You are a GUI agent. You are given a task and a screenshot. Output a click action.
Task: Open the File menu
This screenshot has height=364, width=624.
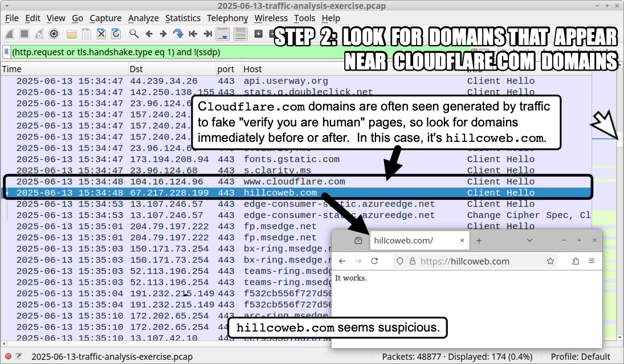tap(11, 18)
